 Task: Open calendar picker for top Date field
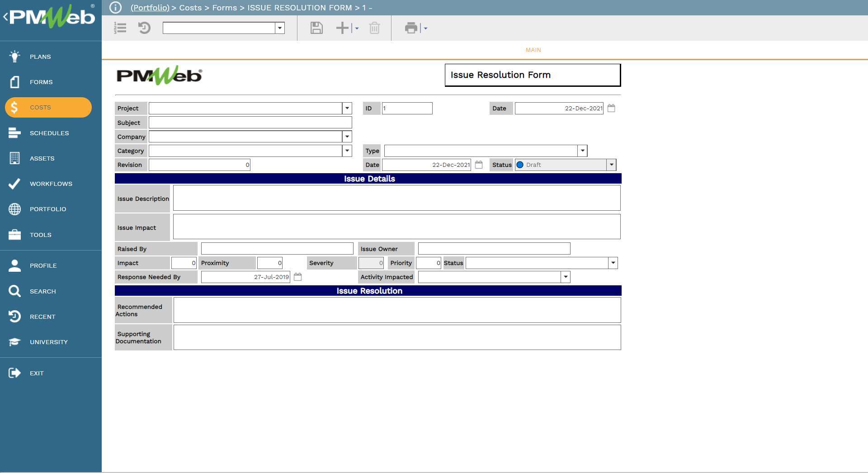611,108
